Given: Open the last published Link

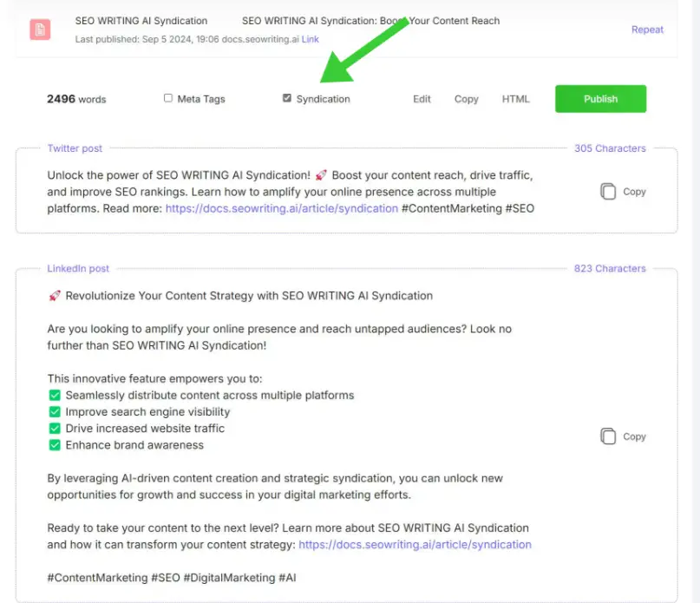Looking at the screenshot, I should pyautogui.click(x=310, y=39).
